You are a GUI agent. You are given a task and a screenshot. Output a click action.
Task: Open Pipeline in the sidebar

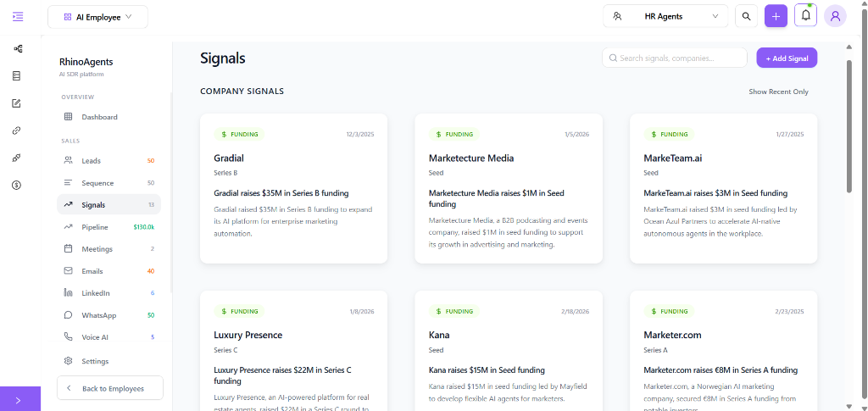click(x=109, y=227)
